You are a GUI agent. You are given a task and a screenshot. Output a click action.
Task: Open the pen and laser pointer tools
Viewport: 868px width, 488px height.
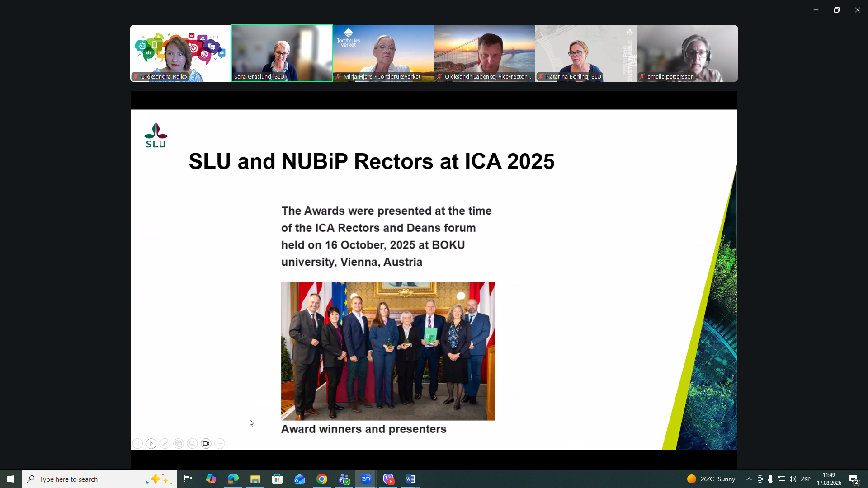click(165, 444)
